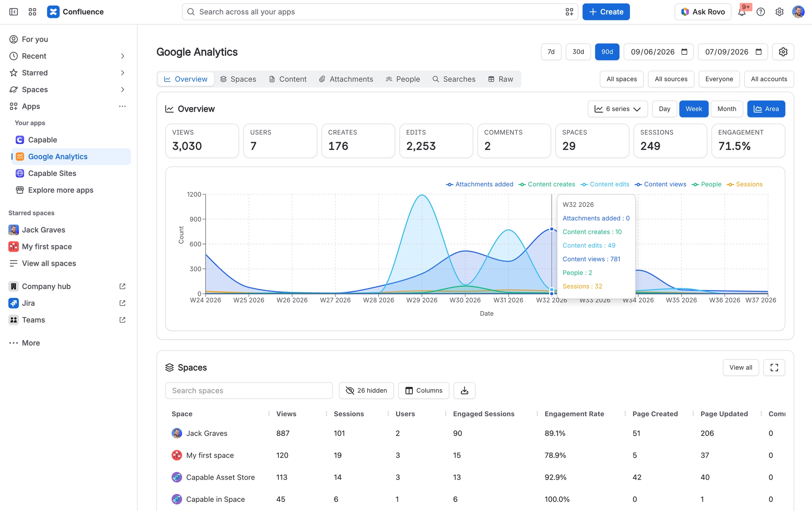
Task: Open Confluence settings gear in top bar
Action: click(x=779, y=12)
